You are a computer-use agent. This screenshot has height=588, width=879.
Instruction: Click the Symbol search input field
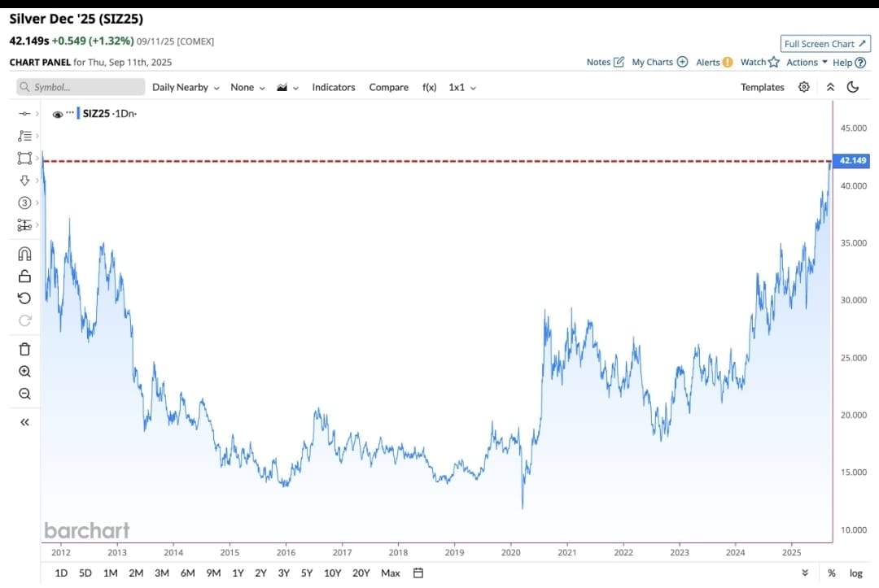[x=81, y=87]
